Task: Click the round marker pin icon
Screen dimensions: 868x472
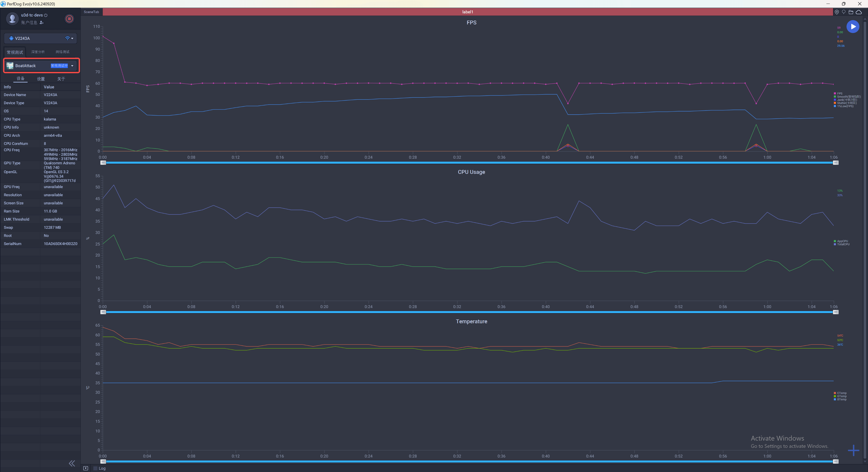Action: pyautogui.click(x=843, y=12)
